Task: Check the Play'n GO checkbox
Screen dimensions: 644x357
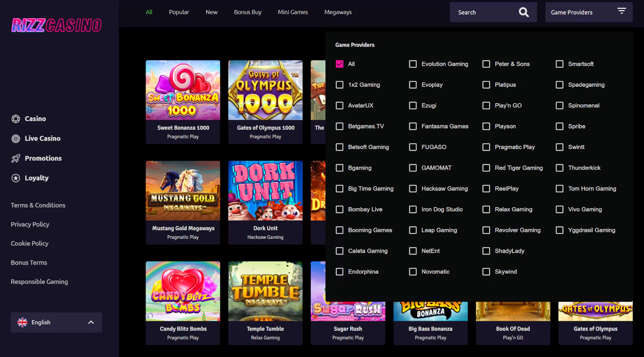Action: [x=486, y=106]
